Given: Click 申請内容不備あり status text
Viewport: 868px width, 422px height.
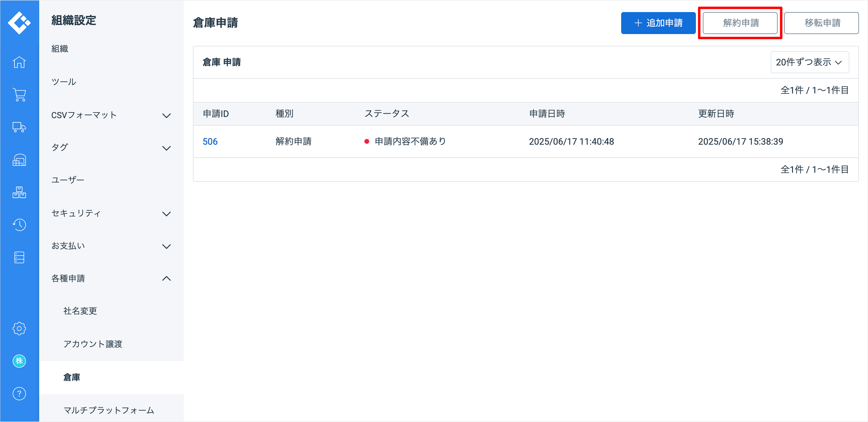Looking at the screenshot, I should [410, 142].
